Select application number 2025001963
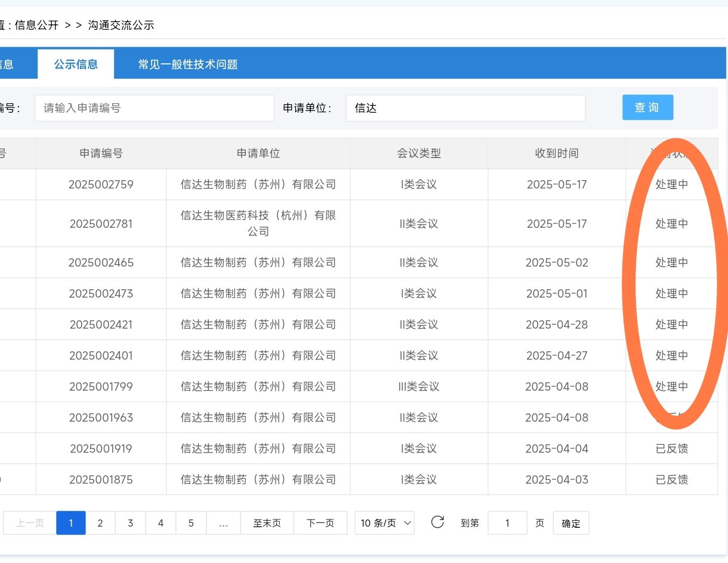This screenshot has height=563, width=728. [x=101, y=417]
